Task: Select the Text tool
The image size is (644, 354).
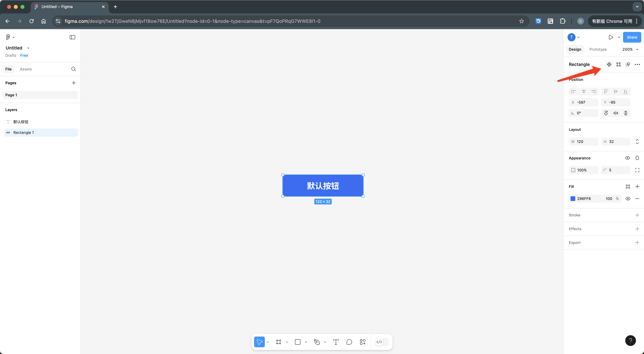Action: tap(336, 342)
